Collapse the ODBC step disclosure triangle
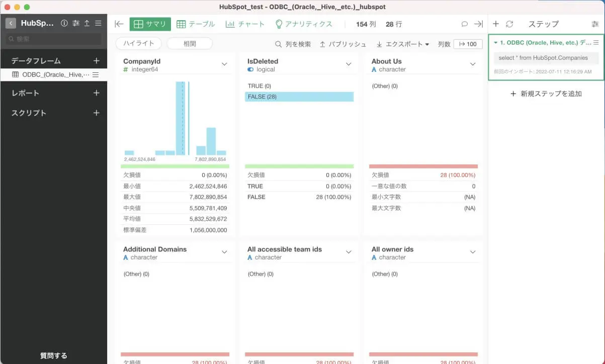The image size is (605, 364). (x=496, y=43)
